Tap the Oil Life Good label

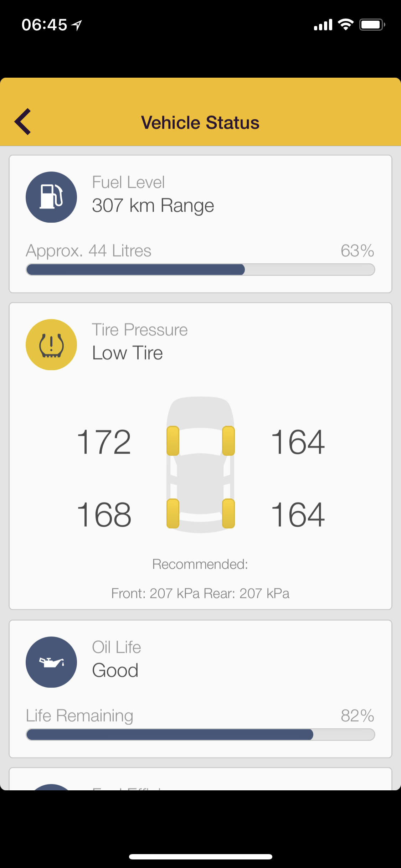click(x=115, y=670)
